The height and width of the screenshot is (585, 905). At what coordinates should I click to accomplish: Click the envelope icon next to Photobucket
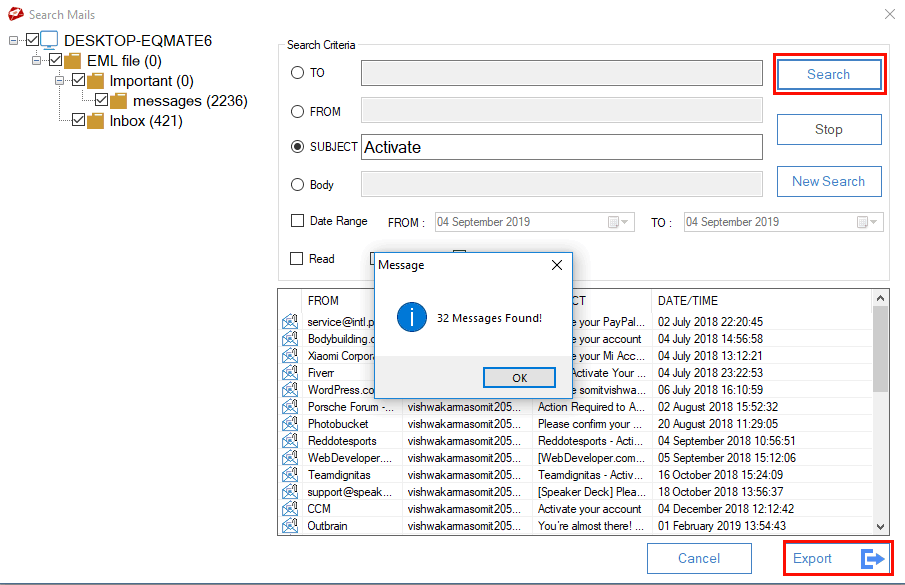290,424
